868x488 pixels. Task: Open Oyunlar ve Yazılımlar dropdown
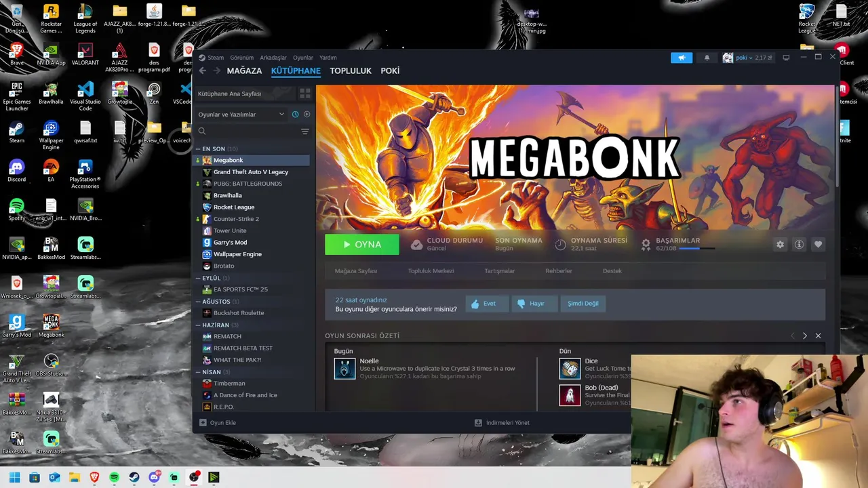coord(241,115)
